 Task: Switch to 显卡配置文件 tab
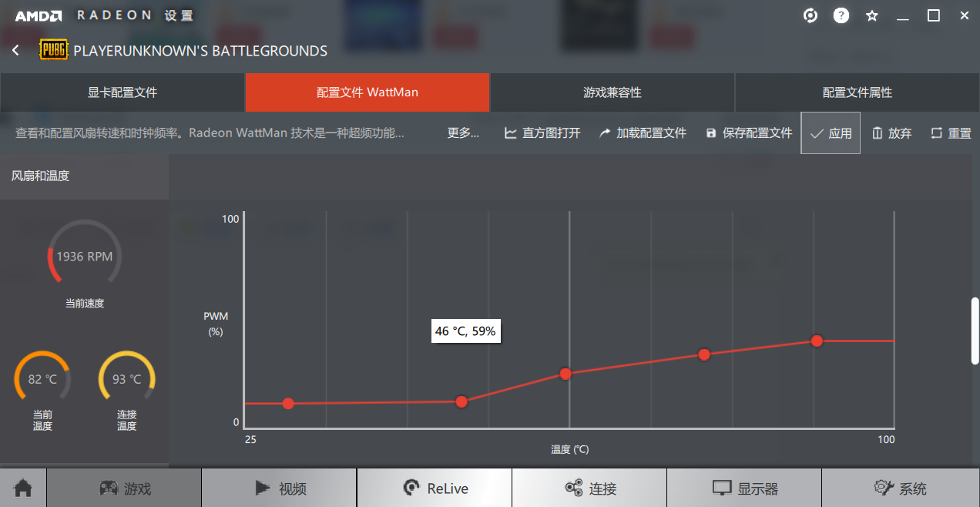pyautogui.click(x=123, y=92)
